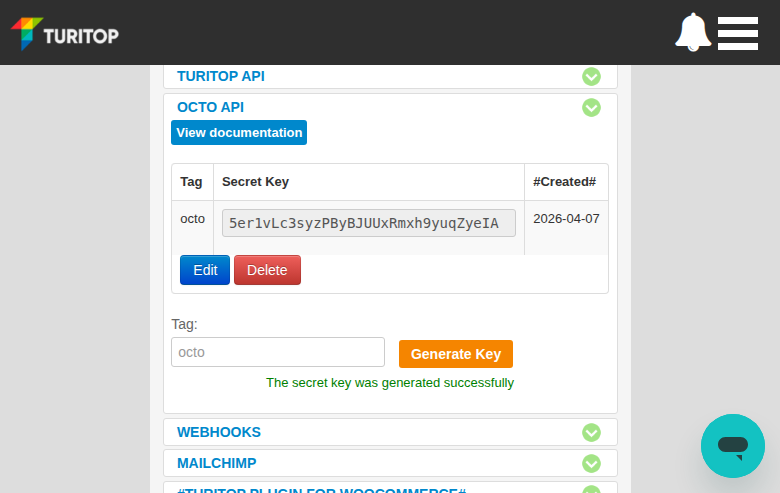
Task: Click the Generate Key button
Action: click(456, 354)
